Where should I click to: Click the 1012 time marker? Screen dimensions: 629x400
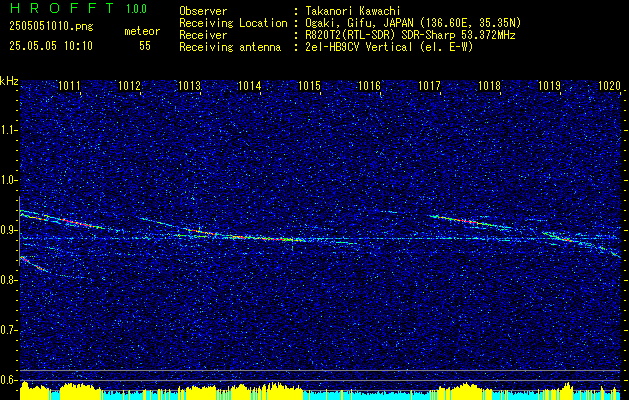[130, 85]
